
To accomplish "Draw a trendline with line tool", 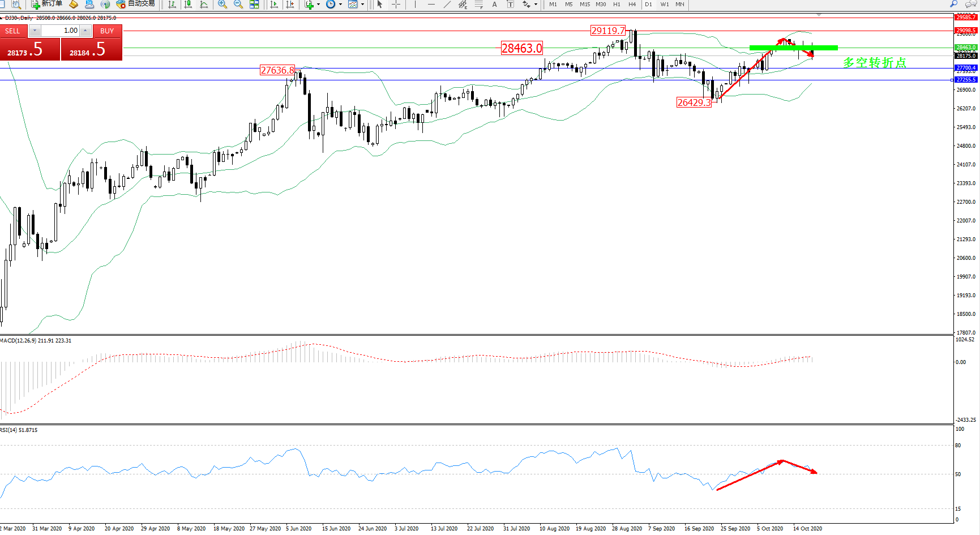I will [447, 5].
